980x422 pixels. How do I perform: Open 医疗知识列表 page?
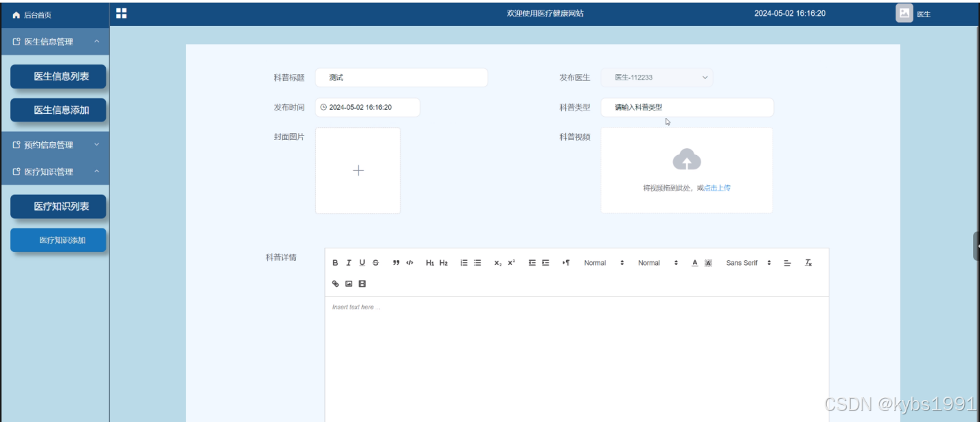58,206
